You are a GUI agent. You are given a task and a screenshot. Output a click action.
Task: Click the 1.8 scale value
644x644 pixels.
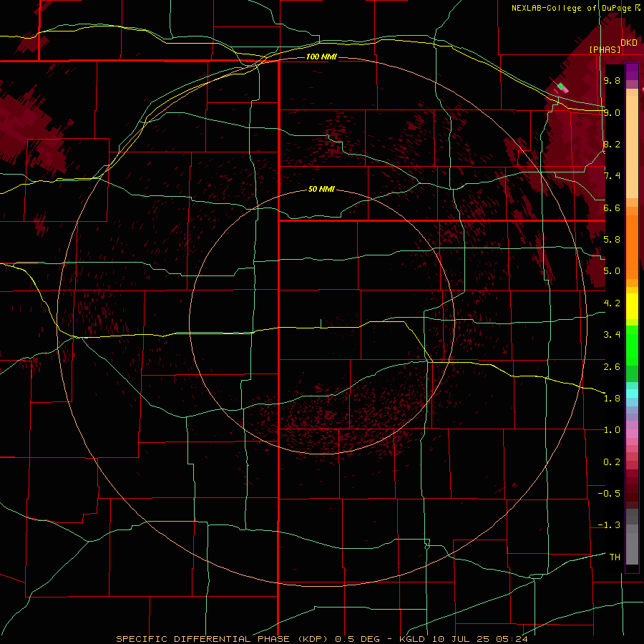pyautogui.click(x=612, y=399)
